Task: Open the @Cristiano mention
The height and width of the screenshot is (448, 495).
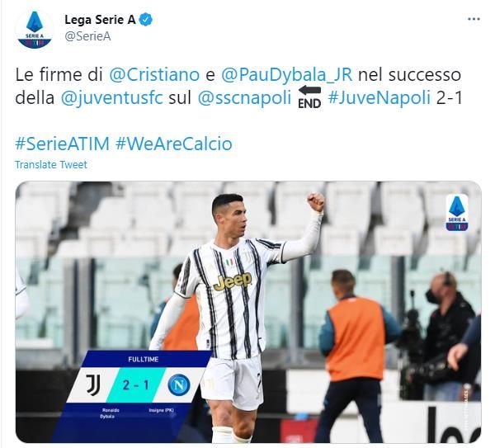Action: point(154,75)
